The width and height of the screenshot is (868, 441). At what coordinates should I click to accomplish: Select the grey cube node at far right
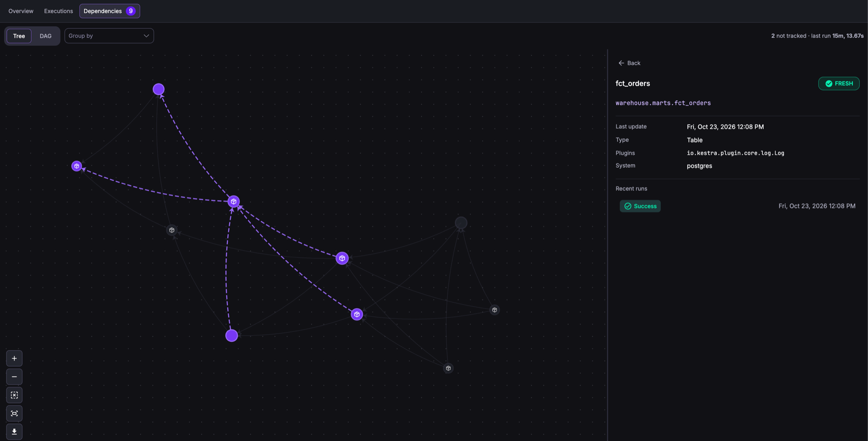click(x=494, y=310)
